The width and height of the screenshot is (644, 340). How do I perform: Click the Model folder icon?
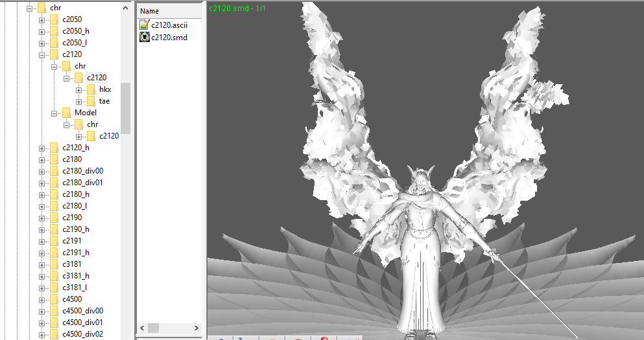tap(67, 113)
